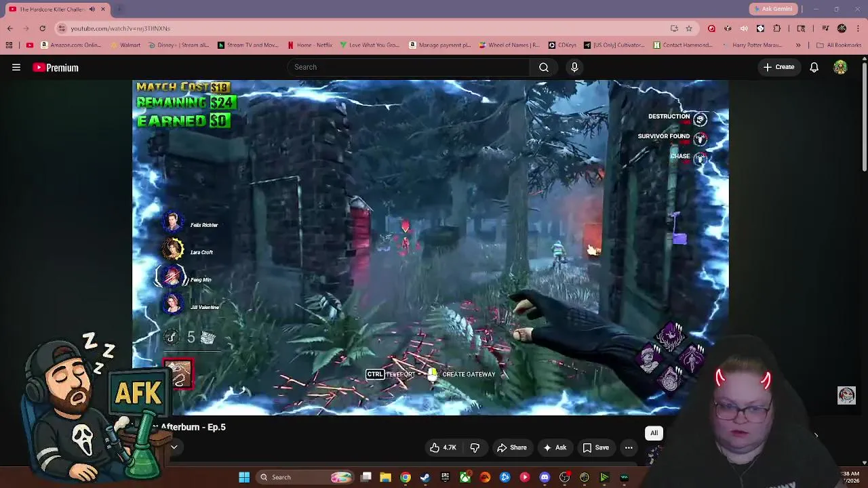Open more actions ellipsis under video
The image size is (868, 488).
(x=629, y=447)
